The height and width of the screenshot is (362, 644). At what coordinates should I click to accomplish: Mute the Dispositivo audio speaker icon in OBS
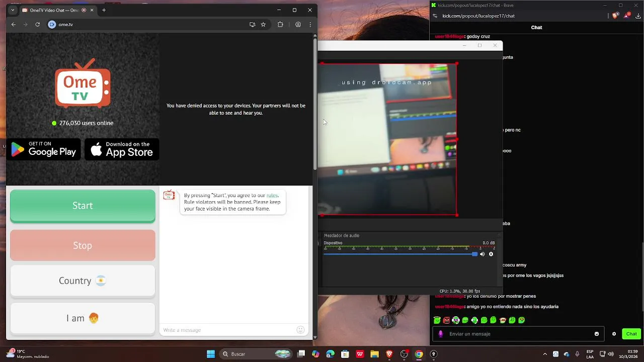(x=482, y=254)
